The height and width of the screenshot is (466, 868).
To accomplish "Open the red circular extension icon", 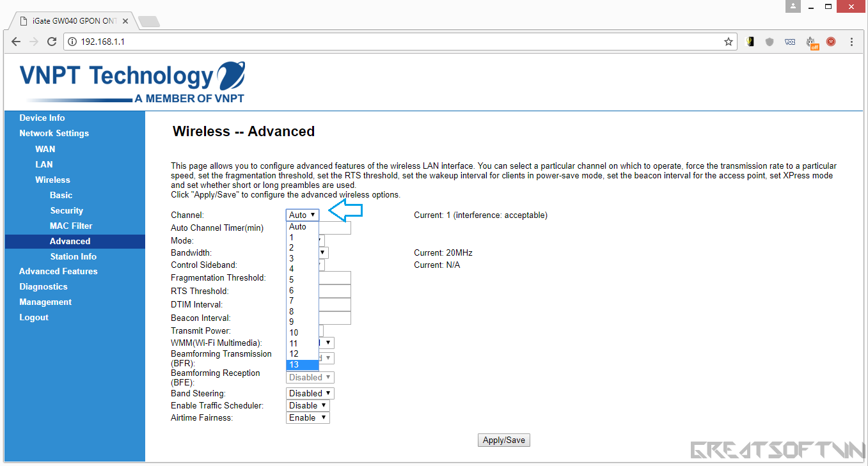I will pos(831,42).
